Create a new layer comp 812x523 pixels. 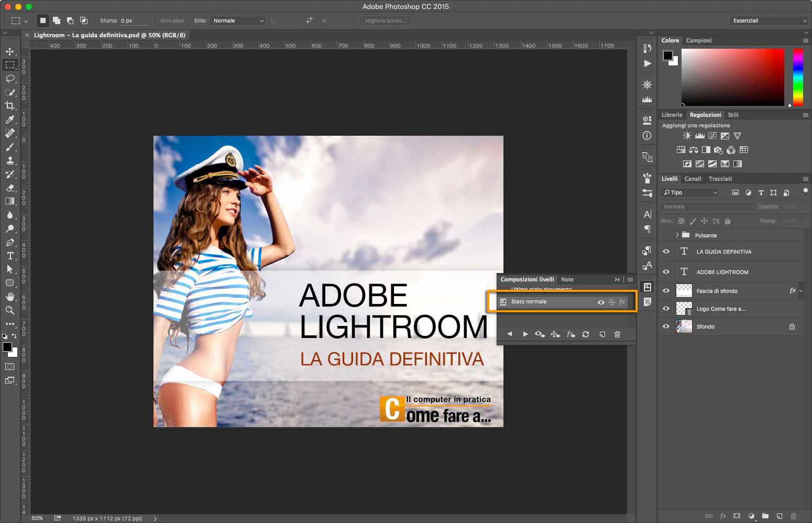[602, 334]
